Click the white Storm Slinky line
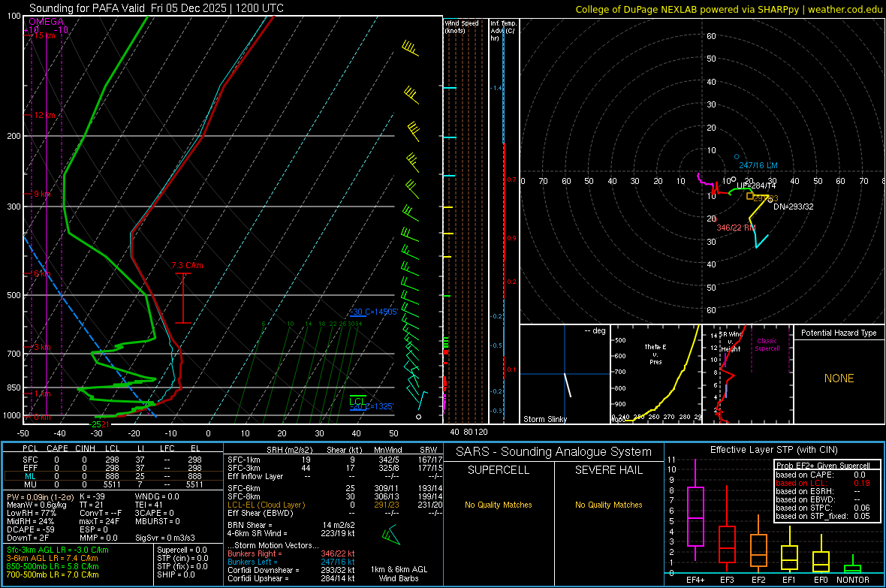The image size is (886, 588). pos(568,385)
